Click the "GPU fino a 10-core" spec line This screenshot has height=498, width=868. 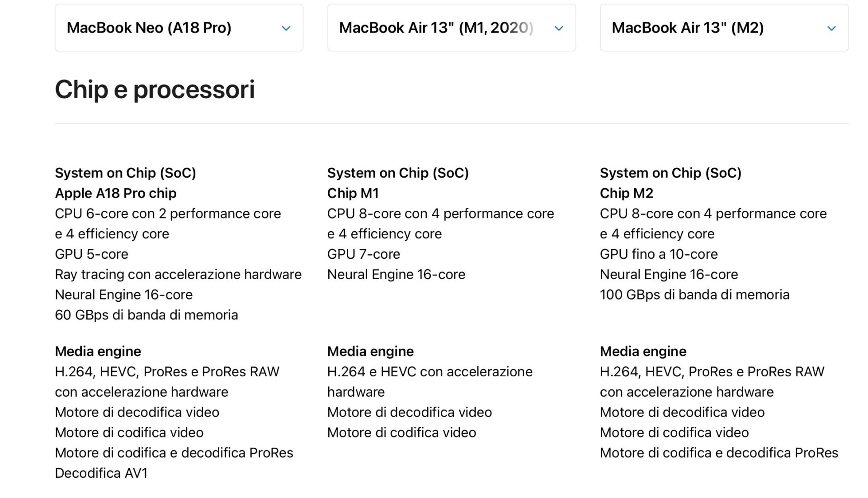[658, 254]
